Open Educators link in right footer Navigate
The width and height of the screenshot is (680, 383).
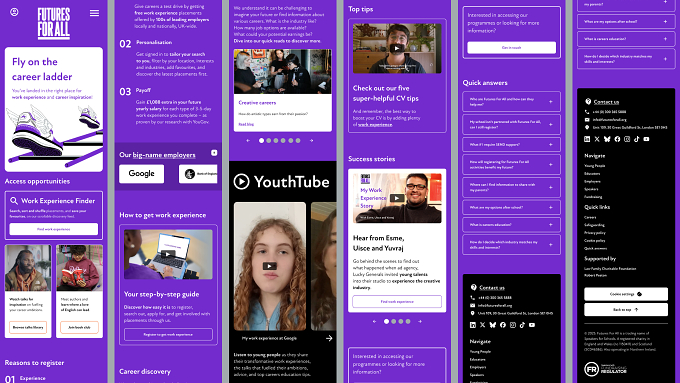(x=592, y=173)
